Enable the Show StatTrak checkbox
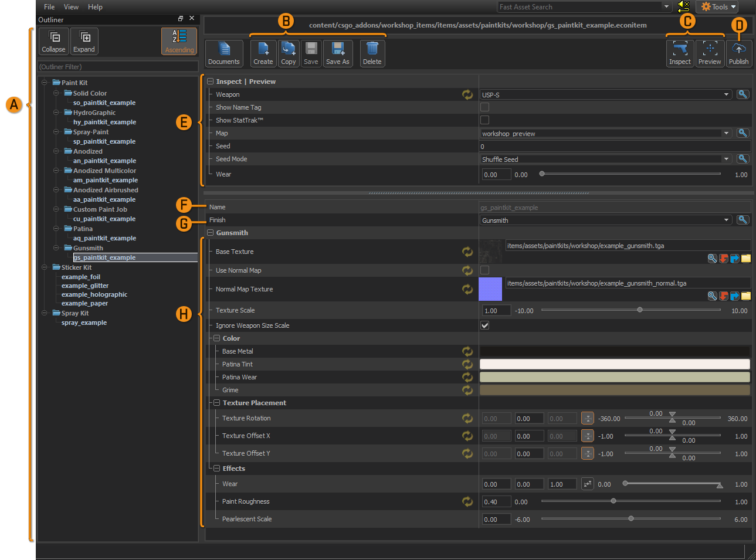Screen dimensions: 756x560 tap(484, 120)
